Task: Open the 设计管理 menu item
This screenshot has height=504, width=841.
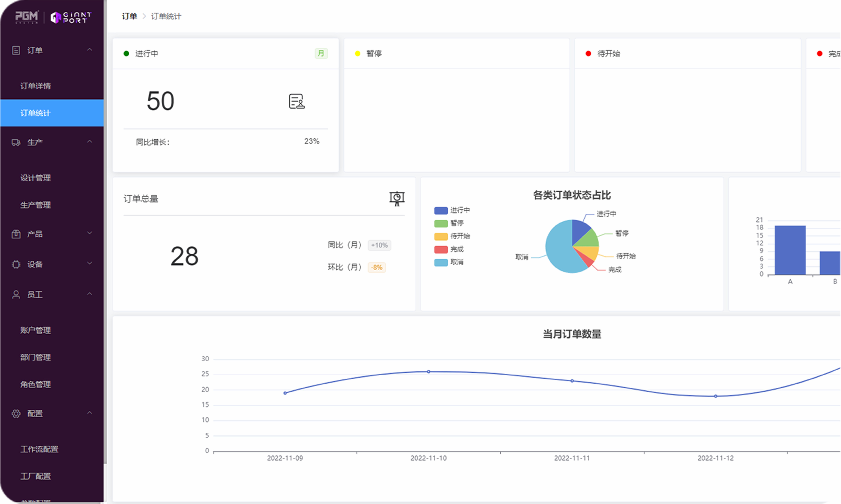Action: (52, 178)
